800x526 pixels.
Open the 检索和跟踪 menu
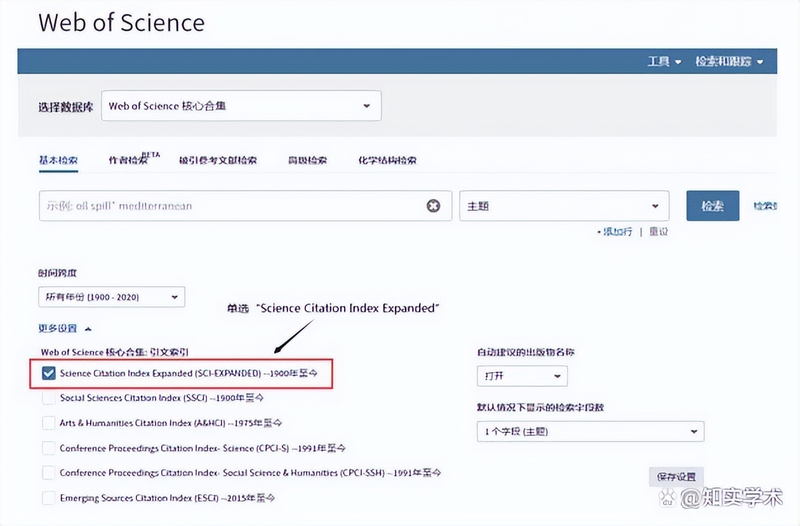pyautogui.click(x=729, y=62)
